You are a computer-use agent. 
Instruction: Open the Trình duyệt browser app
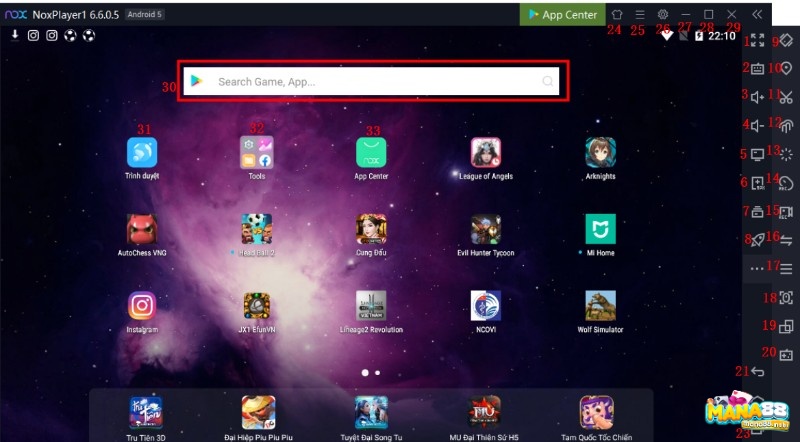(x=142, y=158)
